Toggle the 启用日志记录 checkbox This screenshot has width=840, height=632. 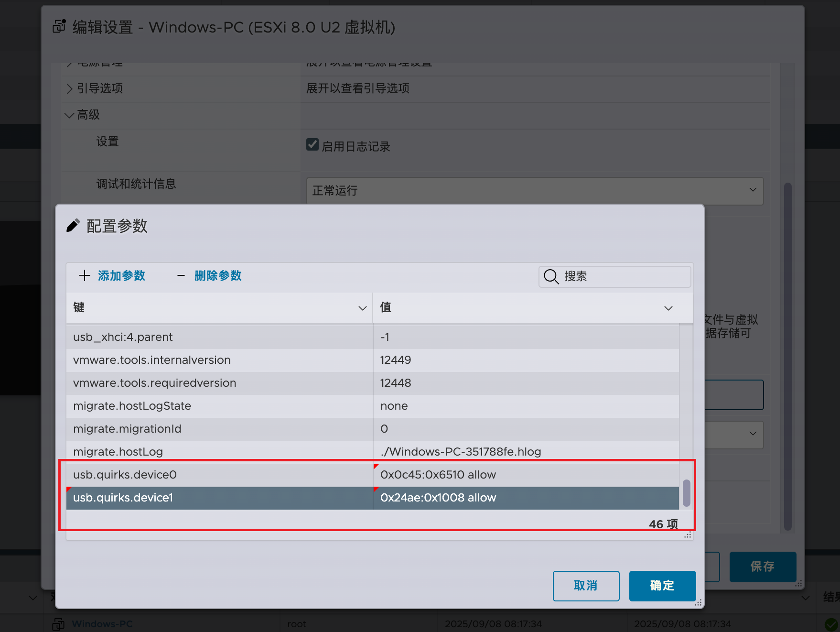[312, 145]
